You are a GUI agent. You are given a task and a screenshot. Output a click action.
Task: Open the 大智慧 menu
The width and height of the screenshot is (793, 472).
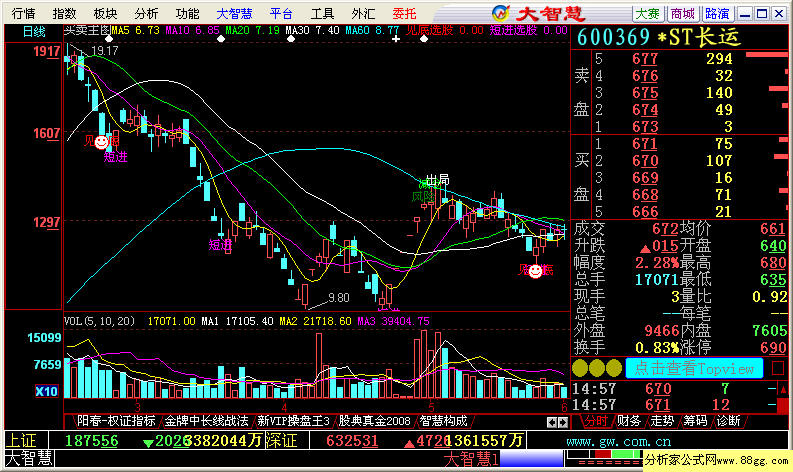[x=234, y=13]
